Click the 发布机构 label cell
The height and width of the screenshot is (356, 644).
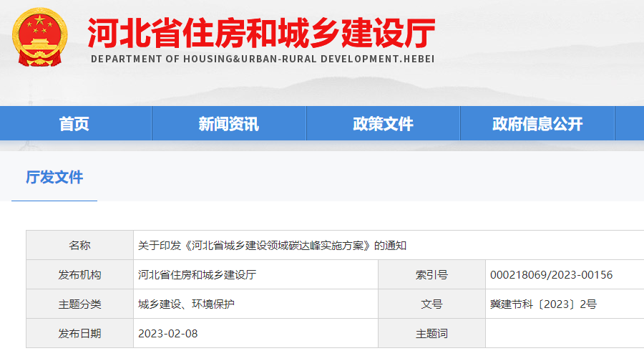[79, 274]
